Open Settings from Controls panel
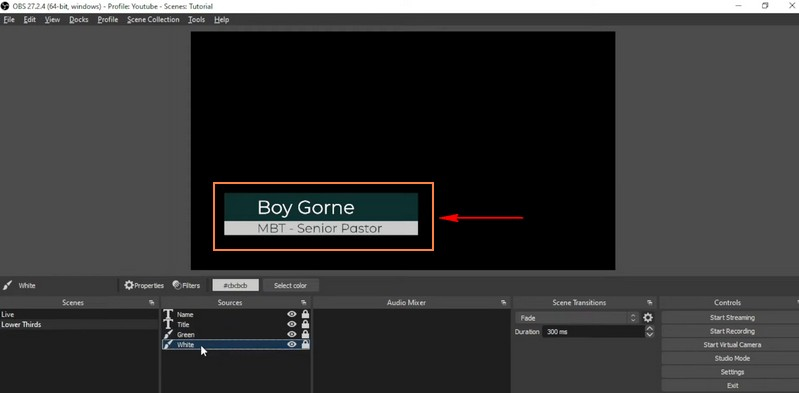 [732, 372]
